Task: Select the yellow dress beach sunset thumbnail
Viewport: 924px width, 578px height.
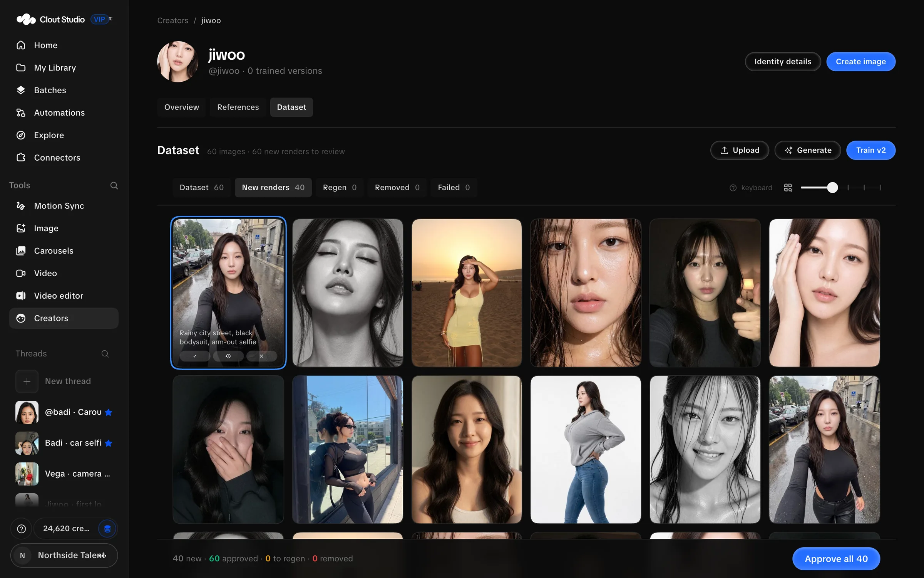Action: [467, 293]
